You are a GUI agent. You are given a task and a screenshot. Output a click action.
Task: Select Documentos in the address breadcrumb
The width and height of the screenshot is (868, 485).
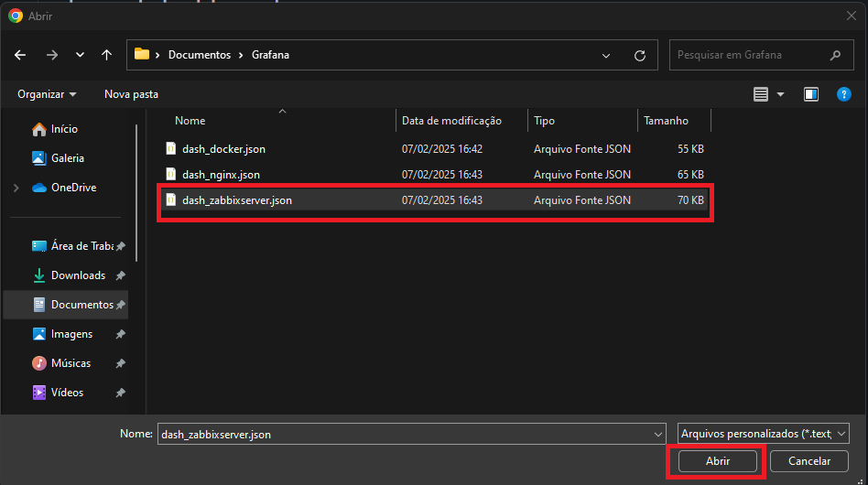click(x=200, y=55)
